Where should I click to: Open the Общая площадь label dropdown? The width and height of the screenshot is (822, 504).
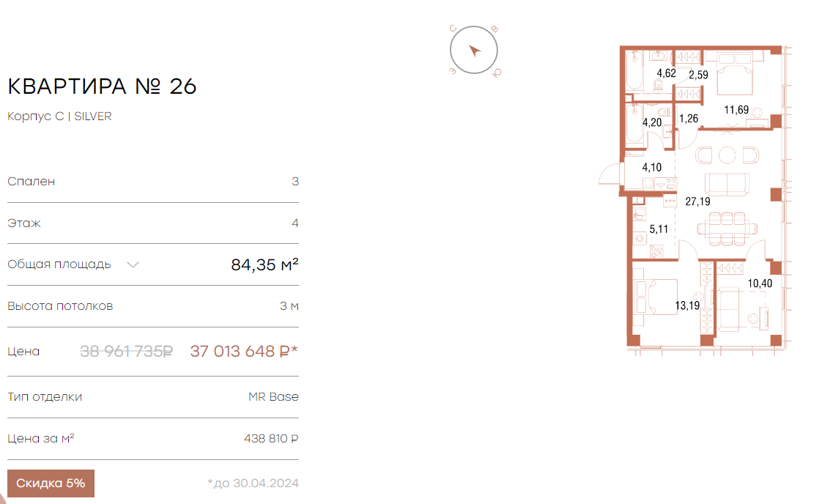pos(59,264)
